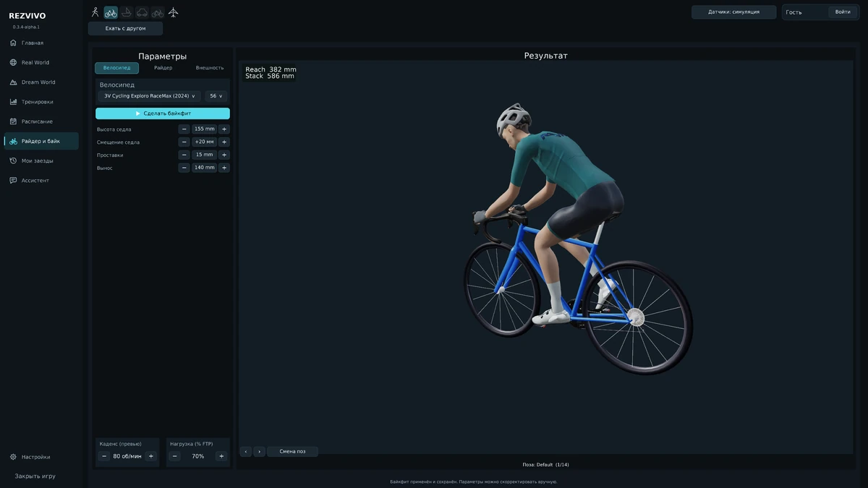Viewport: 868px width, 488px height.
Task: Open Расписание in the sidebar
Action: tap(41, 121)
